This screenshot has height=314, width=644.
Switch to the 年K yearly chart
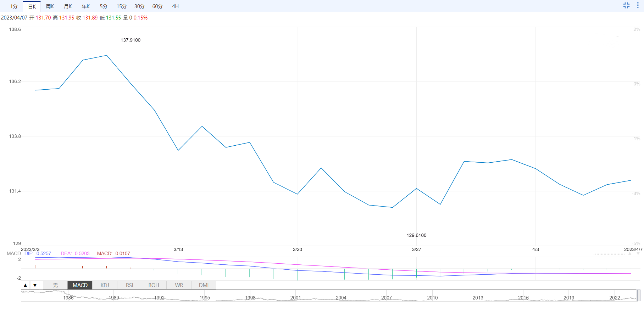(x=86, y=6)
